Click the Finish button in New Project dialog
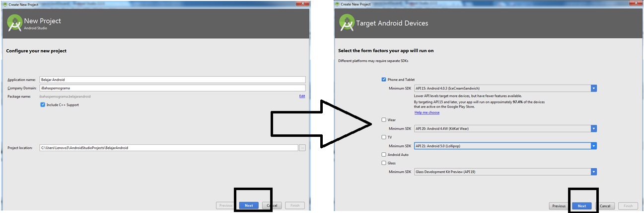Viewport: 644px width, 213px height. pos(295,206)
